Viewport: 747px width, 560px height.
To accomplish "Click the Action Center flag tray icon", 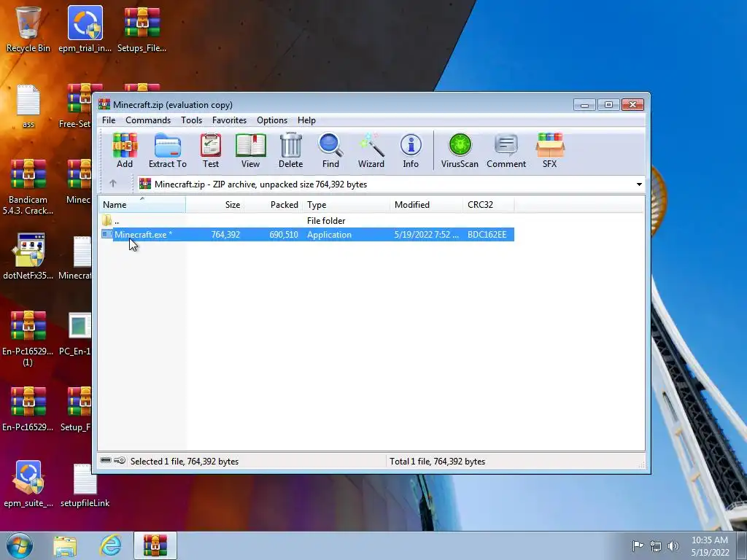I will click(638, 546).
